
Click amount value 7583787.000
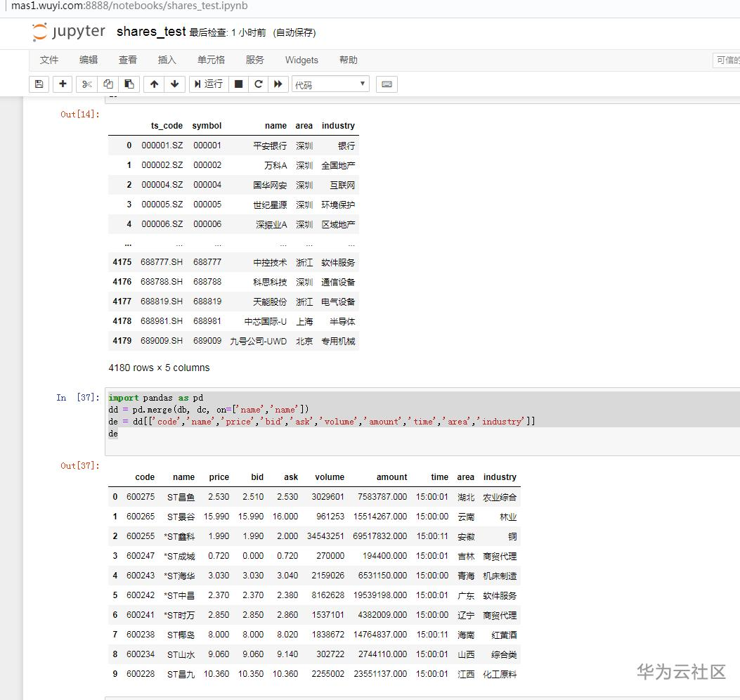[x=382, y=497]
